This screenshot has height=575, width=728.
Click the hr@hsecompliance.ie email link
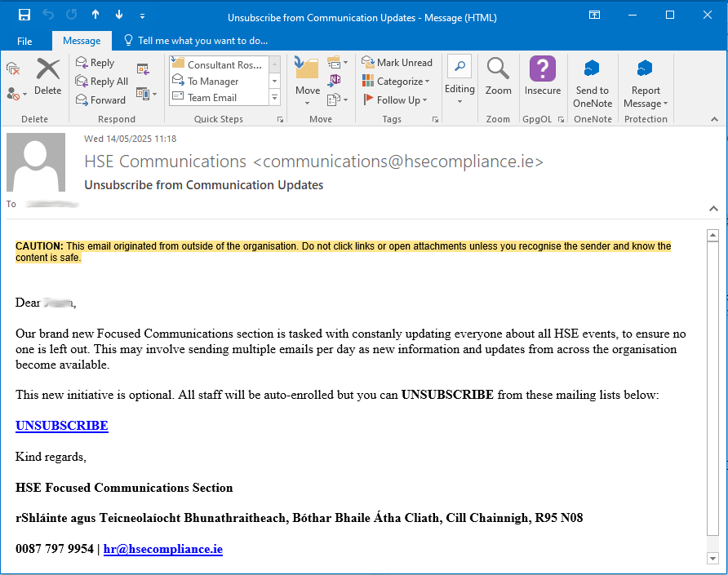click(x=163, y=549)
